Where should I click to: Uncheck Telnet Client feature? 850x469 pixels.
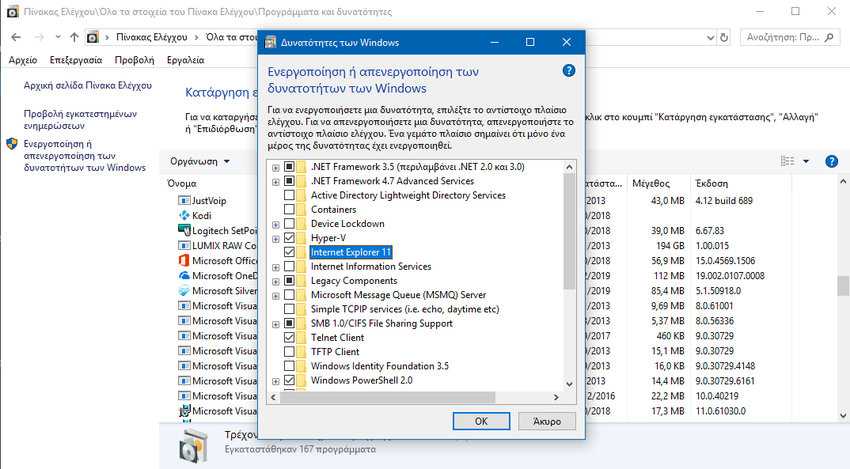[x=289, y=337]
